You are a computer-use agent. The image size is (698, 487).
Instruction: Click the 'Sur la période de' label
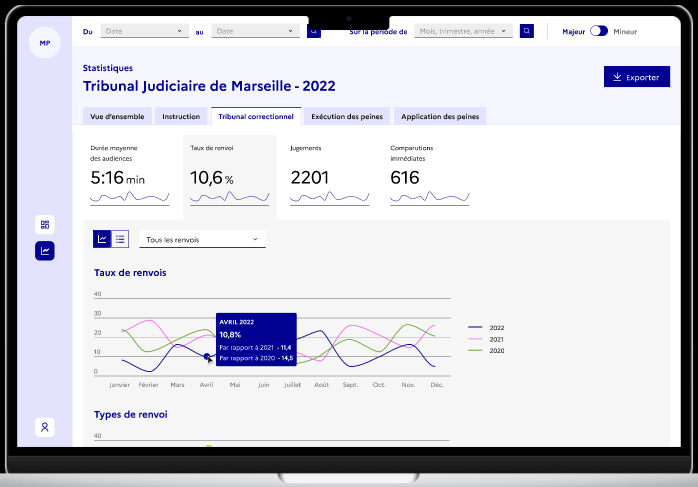[x=378, y=32]
